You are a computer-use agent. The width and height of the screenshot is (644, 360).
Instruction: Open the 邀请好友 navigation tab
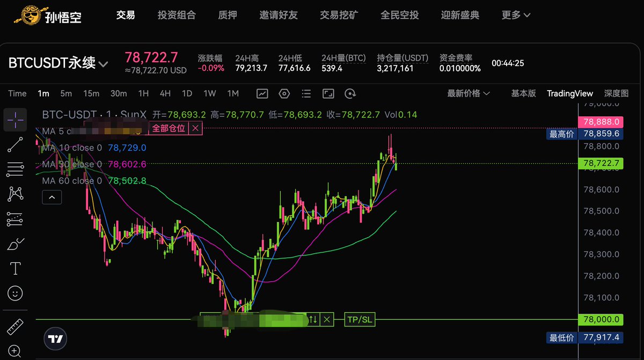click(279, 15)
